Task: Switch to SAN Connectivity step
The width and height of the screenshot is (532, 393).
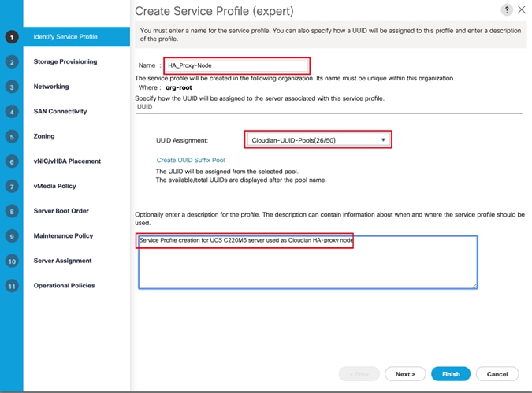Action: click(60, 111)
